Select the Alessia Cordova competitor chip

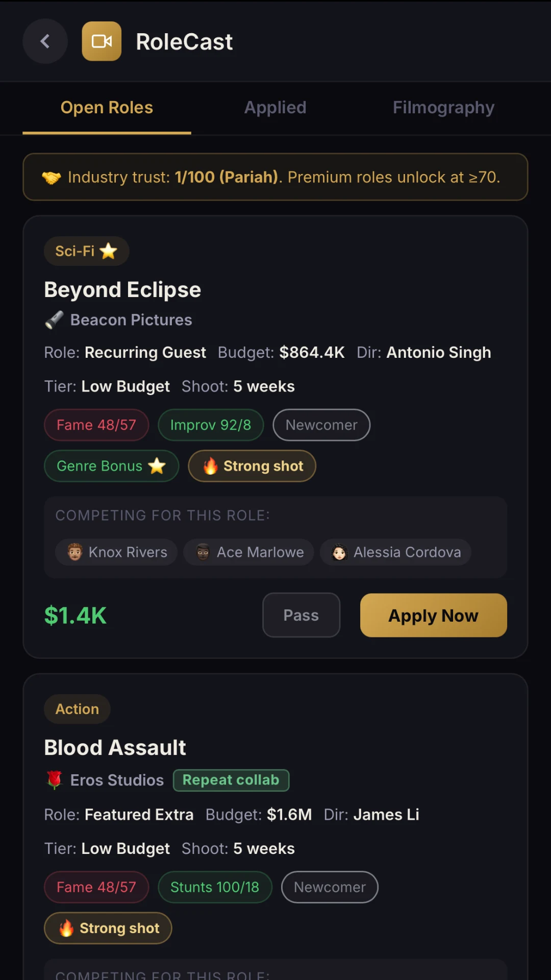coord(395,552)
